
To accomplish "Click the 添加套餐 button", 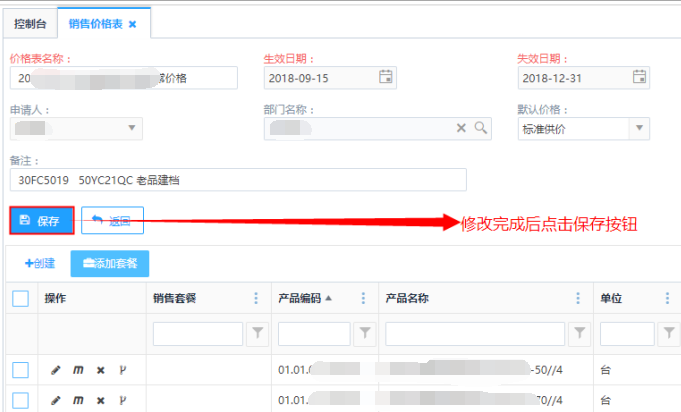I will click(x=109, y=263).
